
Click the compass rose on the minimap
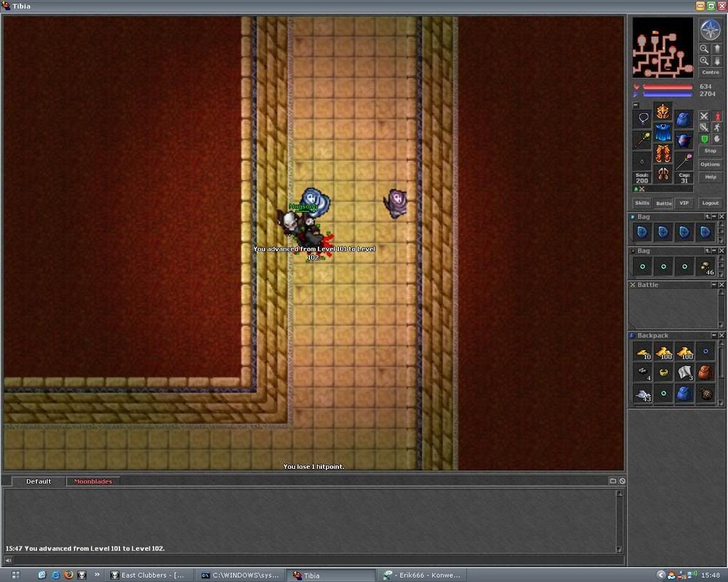pos(710,30)
